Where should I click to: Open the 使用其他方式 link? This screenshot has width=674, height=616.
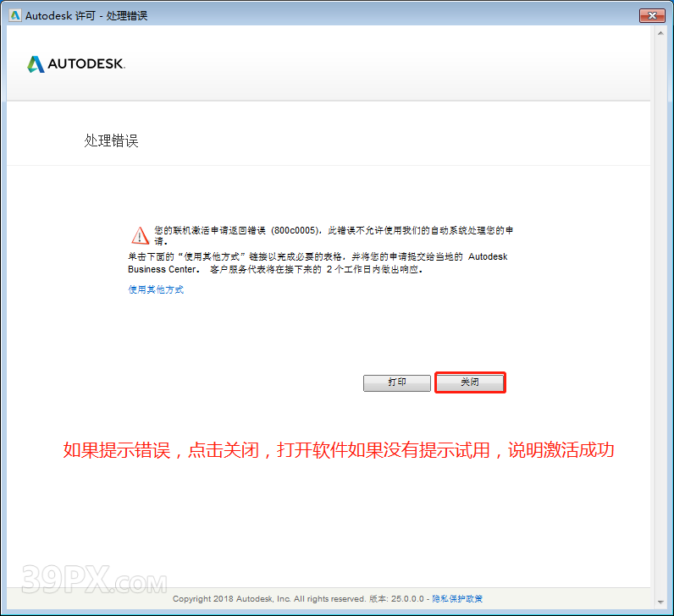pos(156,289)
